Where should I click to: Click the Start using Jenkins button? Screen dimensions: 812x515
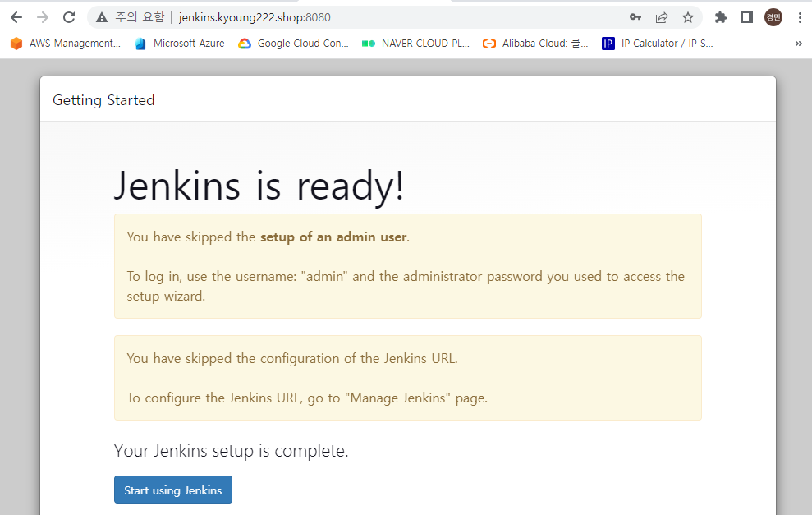(x=173, y=490)
